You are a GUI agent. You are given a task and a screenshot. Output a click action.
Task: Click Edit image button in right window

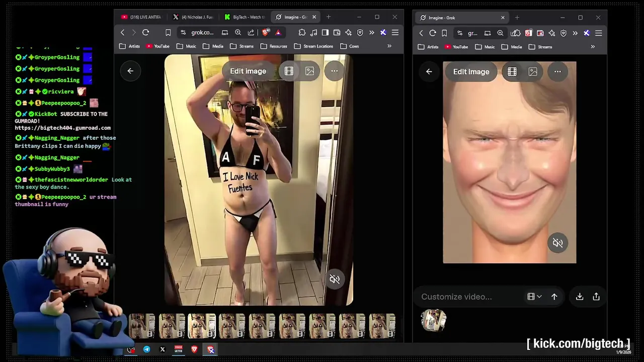[471, 71]
